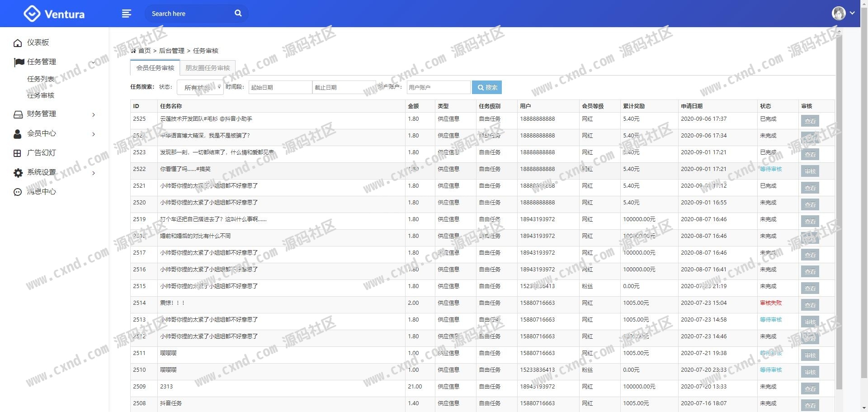The height and width of the screenshot is (412, 868).
Task: Open 任务审核 submenu item
Action: [41, 95]
